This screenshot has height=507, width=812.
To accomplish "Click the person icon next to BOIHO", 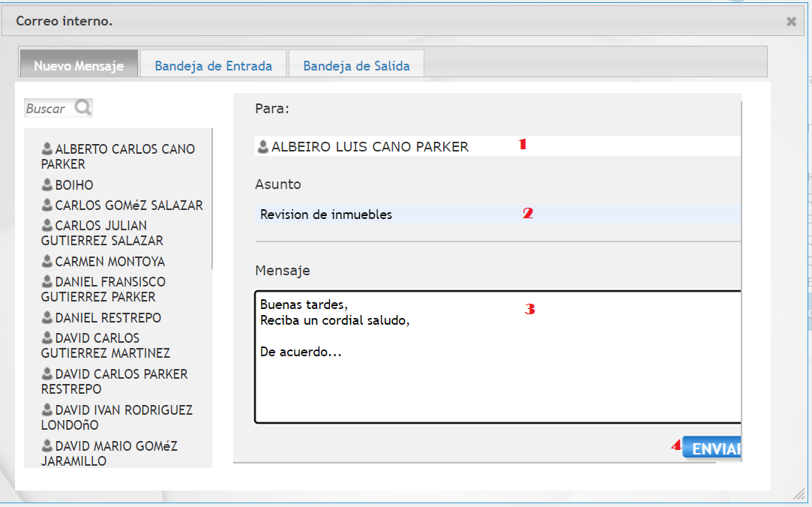I will coord(47,184).
